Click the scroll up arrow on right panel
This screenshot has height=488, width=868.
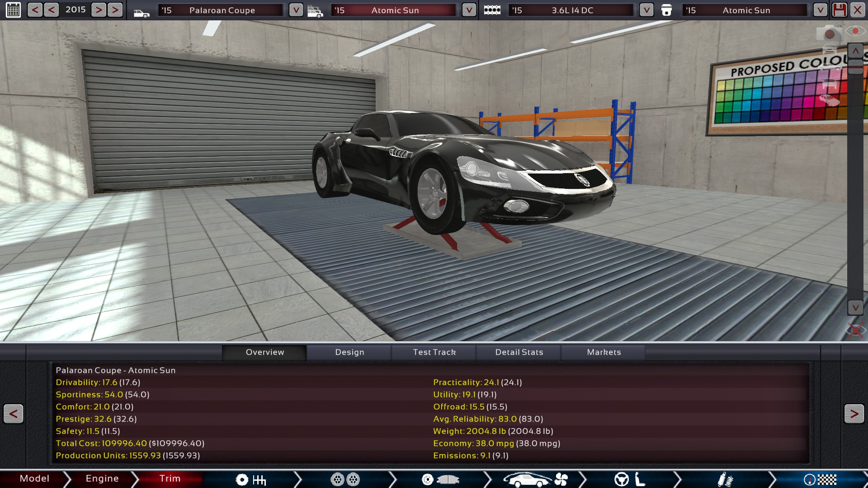(855, 51)
